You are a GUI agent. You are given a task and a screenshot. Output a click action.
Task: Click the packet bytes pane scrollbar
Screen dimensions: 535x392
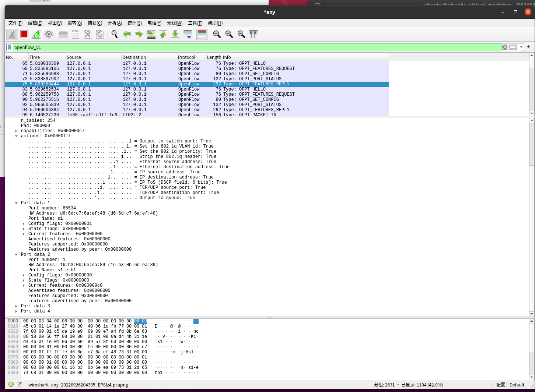pos(532,349)
